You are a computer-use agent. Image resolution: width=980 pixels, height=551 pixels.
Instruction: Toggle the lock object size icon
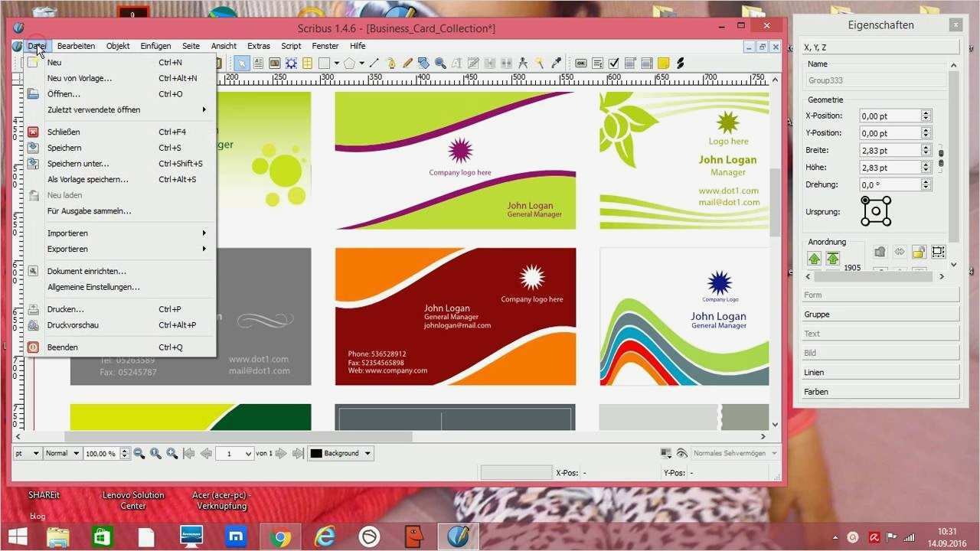tap(939, 252)
